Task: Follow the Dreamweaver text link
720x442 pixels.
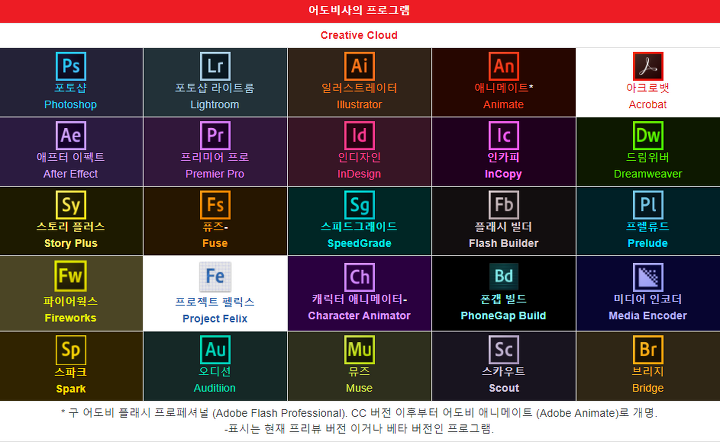Action: (648, 174)
